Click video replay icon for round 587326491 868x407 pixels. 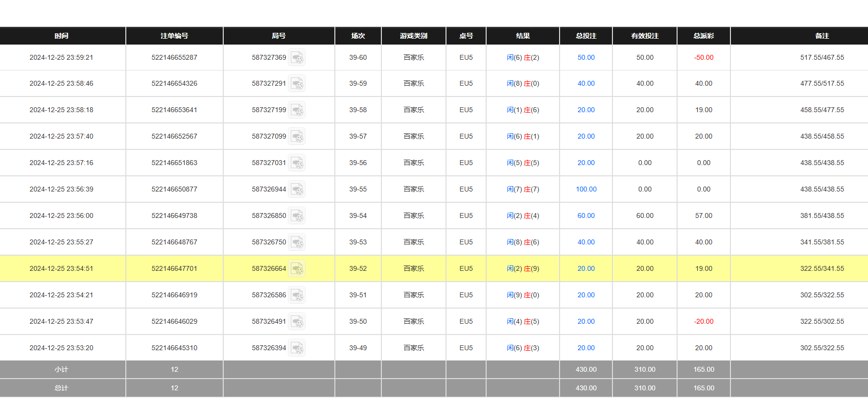[297, 322]
